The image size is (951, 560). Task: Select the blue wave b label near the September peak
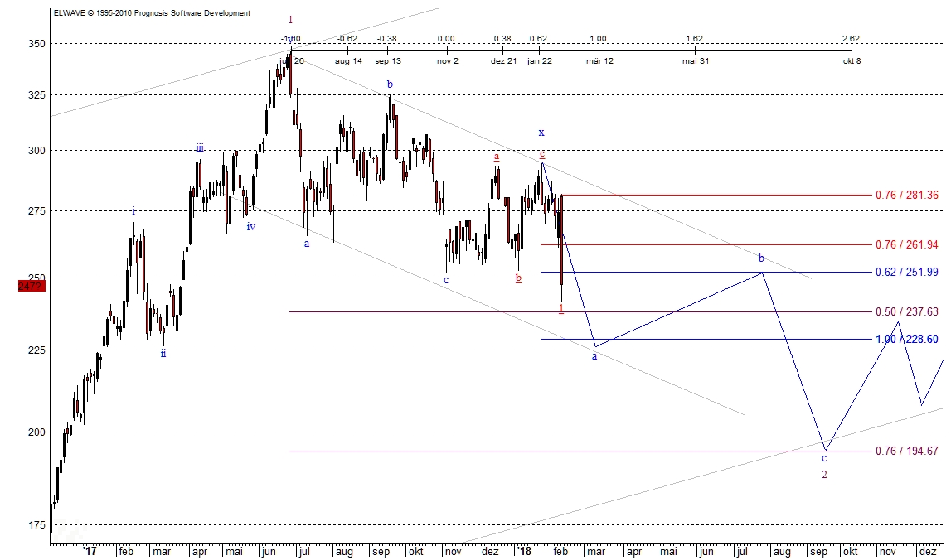[x=390, y=84]
